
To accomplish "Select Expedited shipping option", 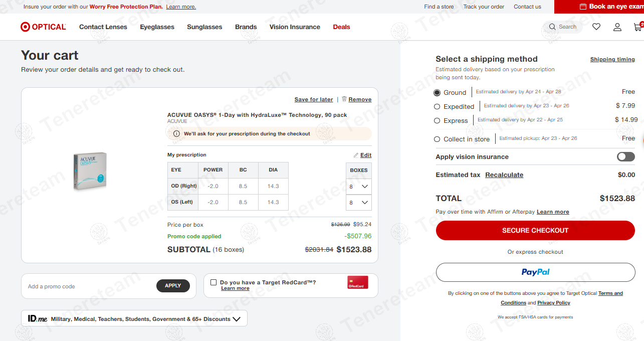I will click(437, 107).
